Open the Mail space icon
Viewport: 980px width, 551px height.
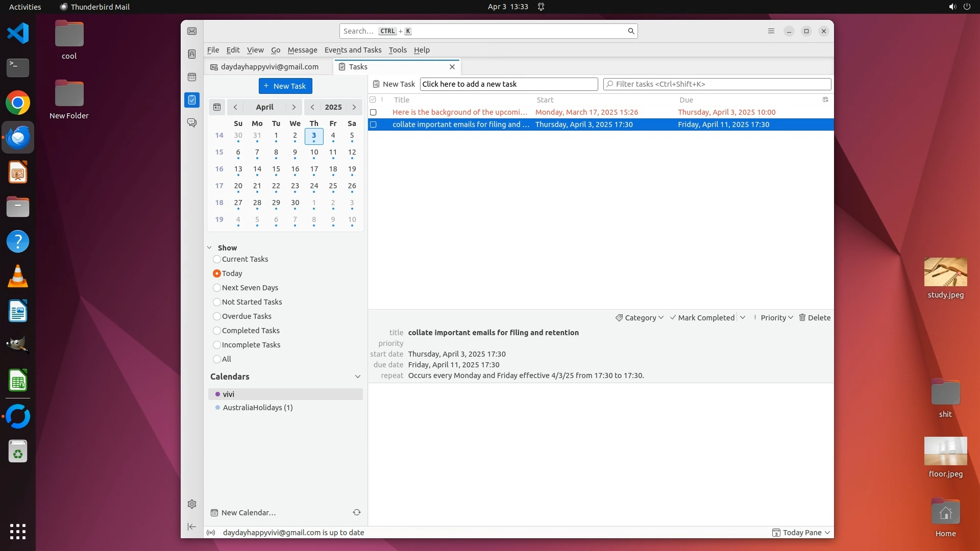click(x=192, y=32)
